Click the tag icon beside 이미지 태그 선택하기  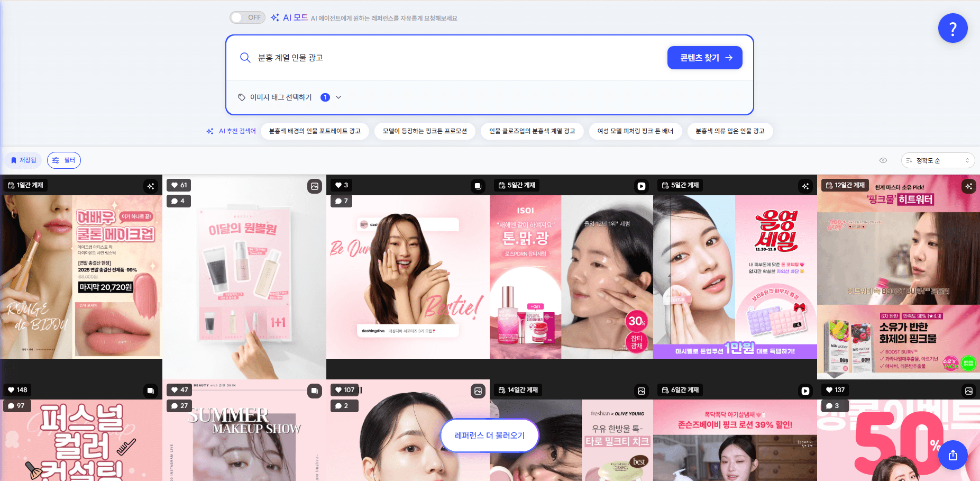pos(242,97)
